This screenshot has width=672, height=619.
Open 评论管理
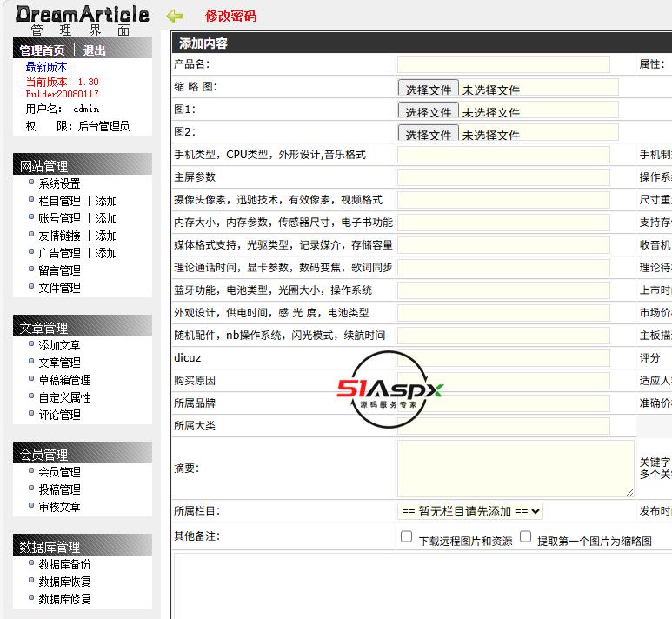[60, 415]
